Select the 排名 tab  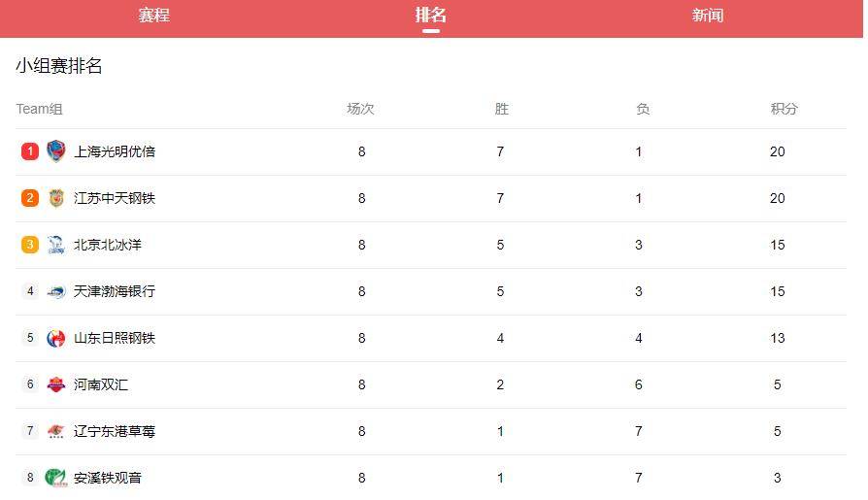pyautogui.click(x=431, y=16)
